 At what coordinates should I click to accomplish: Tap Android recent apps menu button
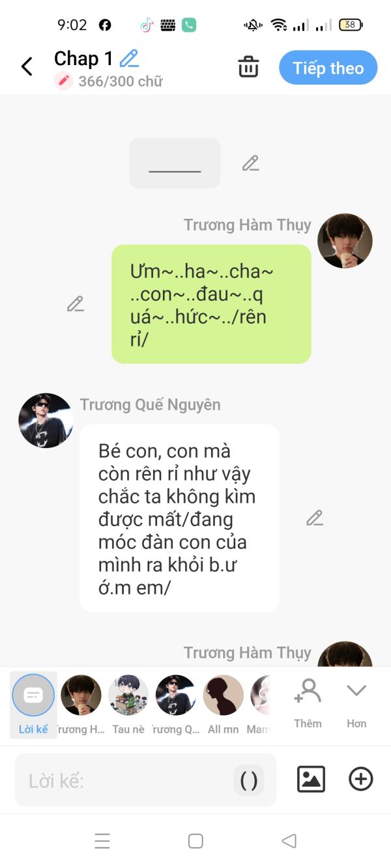(x=102, y=841)
